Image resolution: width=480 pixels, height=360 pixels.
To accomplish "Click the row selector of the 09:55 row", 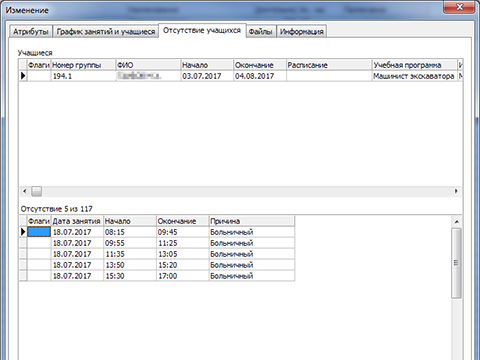I will 23,243.
